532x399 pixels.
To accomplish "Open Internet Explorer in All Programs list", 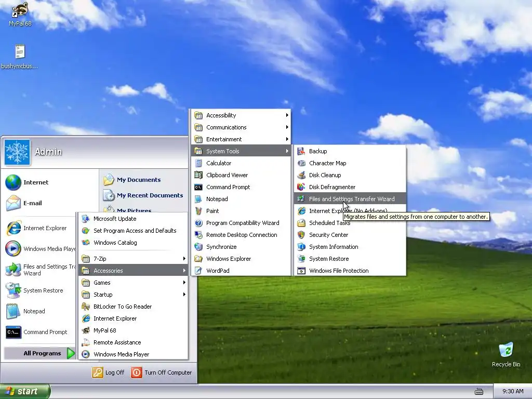I will pyautogui.click(x=133, y=318).
